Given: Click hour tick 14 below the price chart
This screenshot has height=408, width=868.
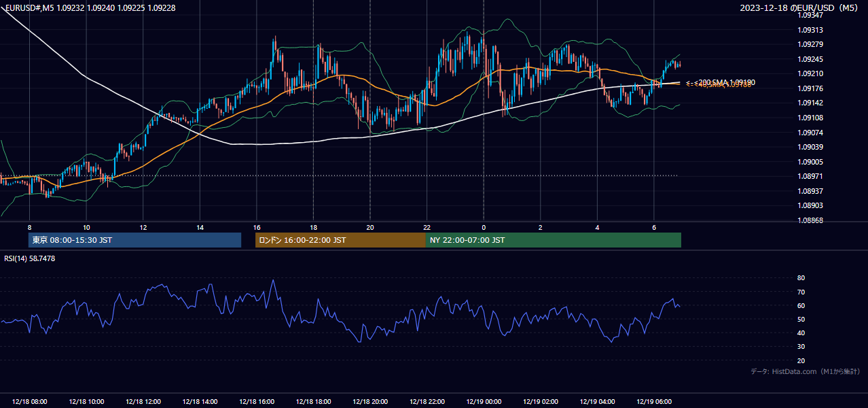Looking at the screenshot, I should pos(200,227).
